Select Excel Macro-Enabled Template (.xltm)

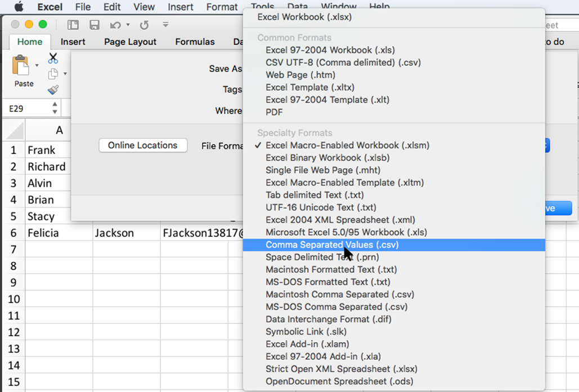[394, 183]
